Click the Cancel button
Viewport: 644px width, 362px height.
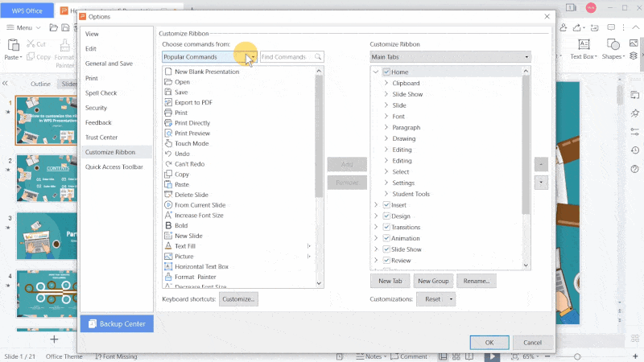point(532,343)
